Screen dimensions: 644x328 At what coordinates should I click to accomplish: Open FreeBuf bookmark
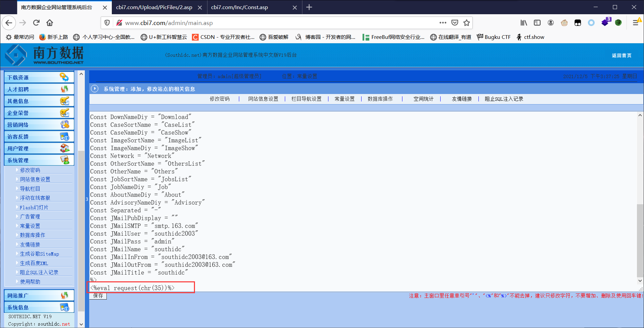coord(393,37)
